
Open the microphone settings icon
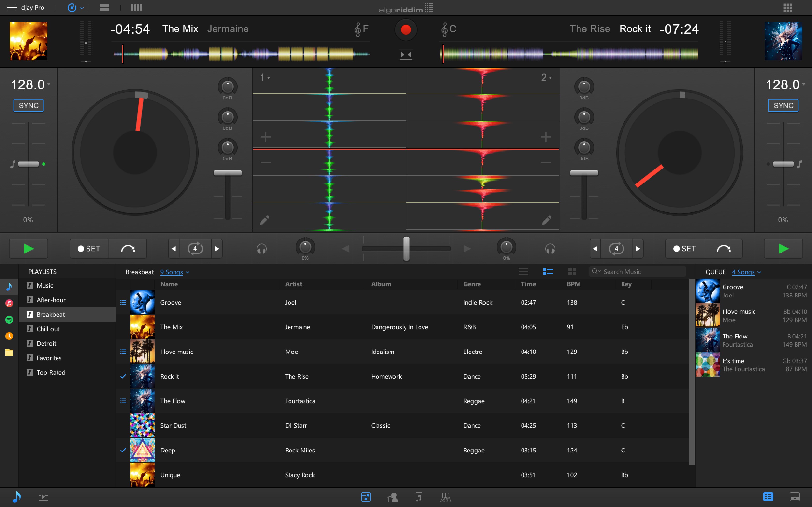[x=392, y=497]
